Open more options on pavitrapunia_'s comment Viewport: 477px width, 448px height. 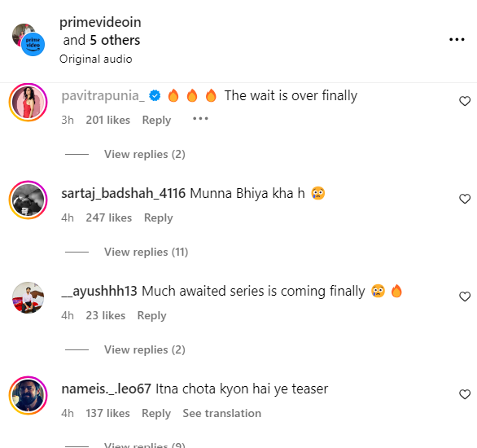(x=200, y=119)
